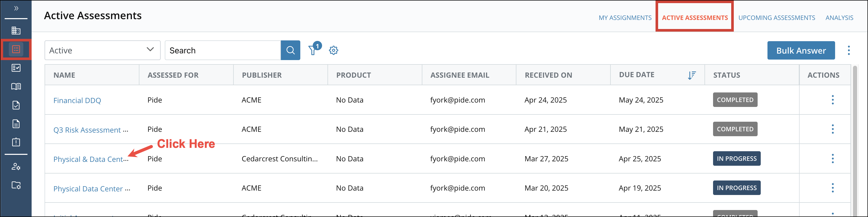Open the filter funnel with badge 1
Screen dimensions: 868x217
(x=314, y=49)
